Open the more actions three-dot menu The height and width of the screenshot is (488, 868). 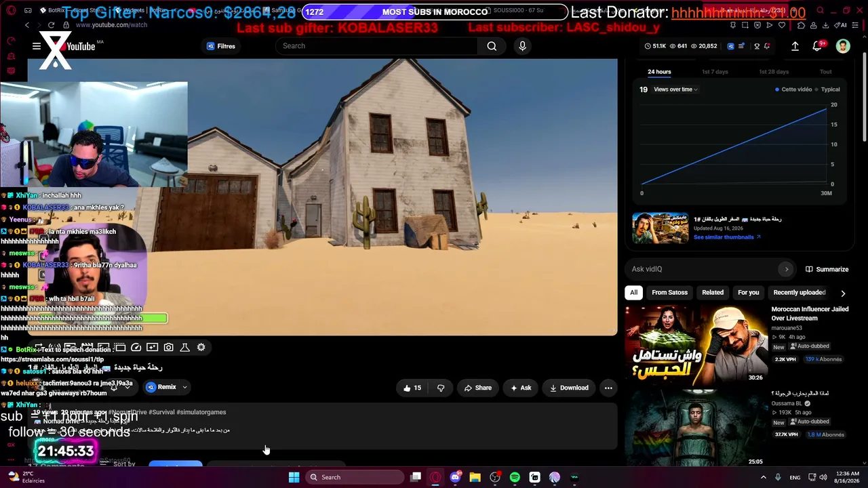coord(608,388)
